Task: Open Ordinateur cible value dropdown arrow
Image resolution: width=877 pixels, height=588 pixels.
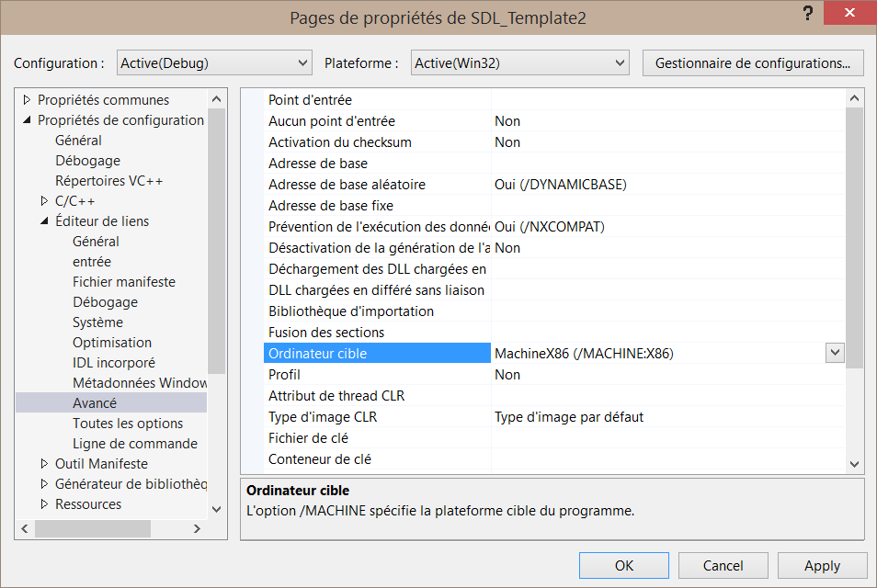Action: coord(834,353)
